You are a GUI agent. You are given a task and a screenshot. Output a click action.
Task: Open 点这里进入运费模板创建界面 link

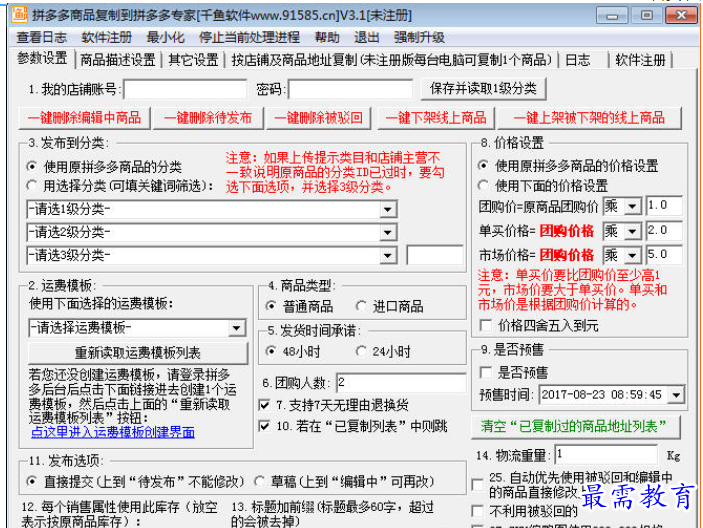click(113, 432)
